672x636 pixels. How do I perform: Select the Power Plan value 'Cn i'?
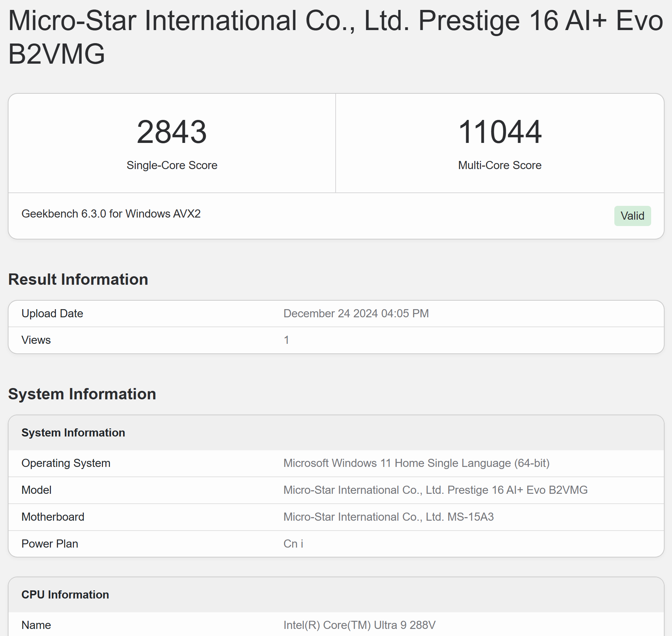click(294, 544)
